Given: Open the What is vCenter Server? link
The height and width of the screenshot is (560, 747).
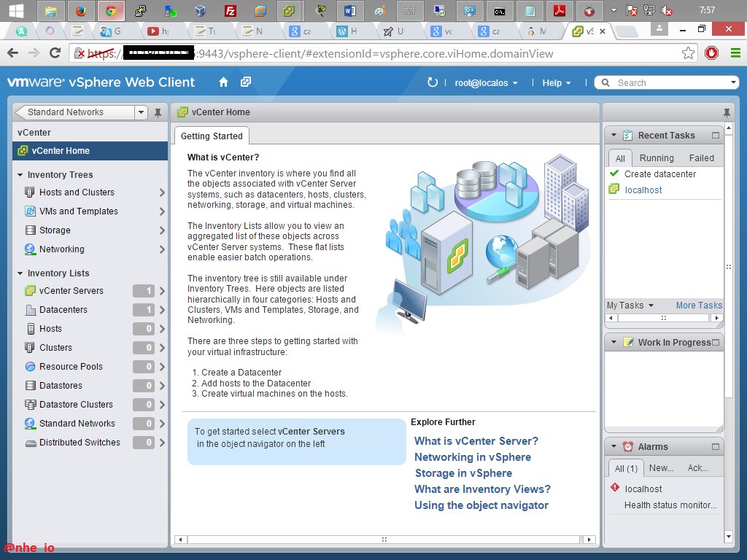Looking at the screenshot, I should point(476,441).
